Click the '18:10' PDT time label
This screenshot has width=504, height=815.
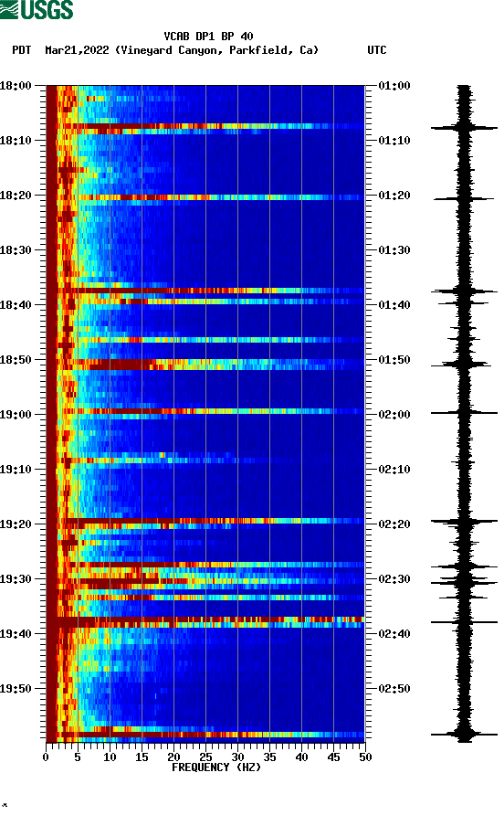[x=16, y=141]
